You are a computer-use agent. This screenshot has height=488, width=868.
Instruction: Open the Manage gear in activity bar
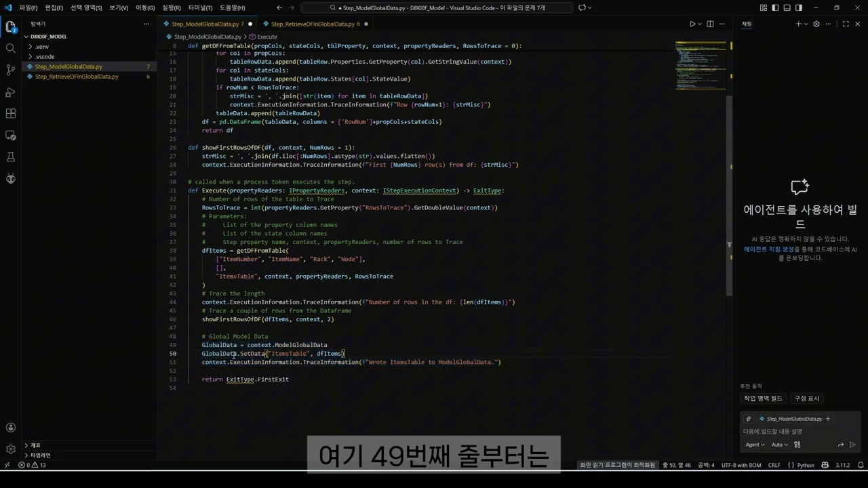(10, 449)
